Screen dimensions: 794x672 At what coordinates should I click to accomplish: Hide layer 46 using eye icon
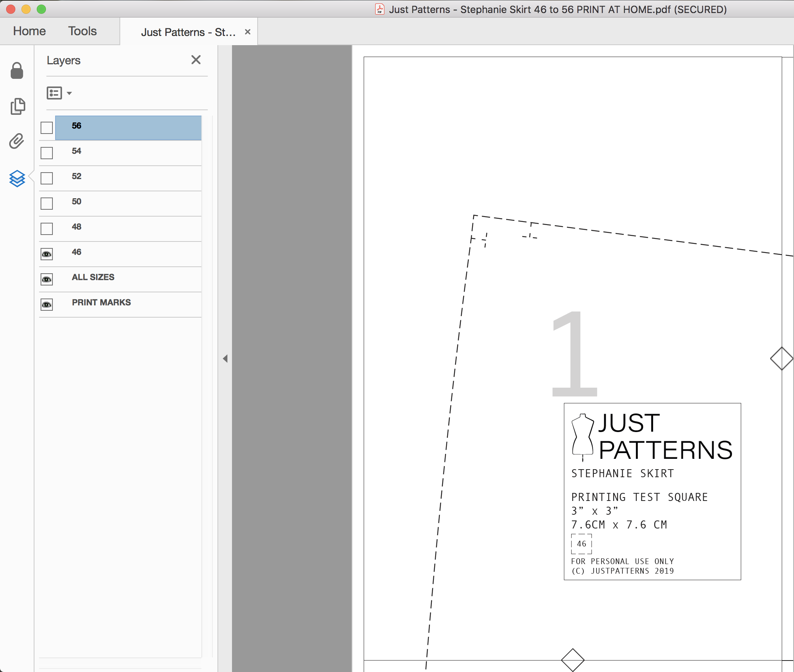pyautogui.click(x=47, y=254)
